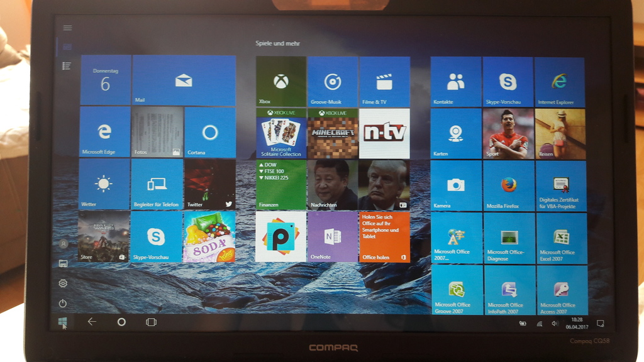This screenshot has height=362, width=644.
Task: Open File Explorer from Start sidebar
Action: coord(63,263)
